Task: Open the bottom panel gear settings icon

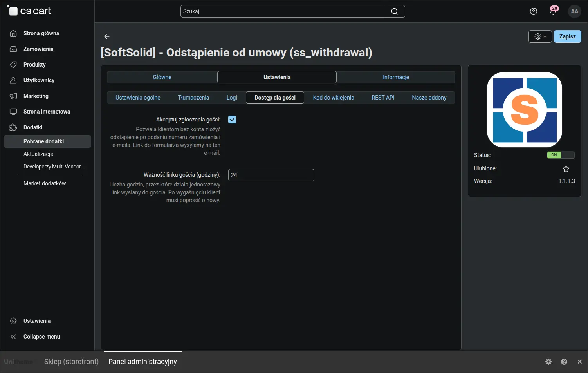Action: point(548,362)
